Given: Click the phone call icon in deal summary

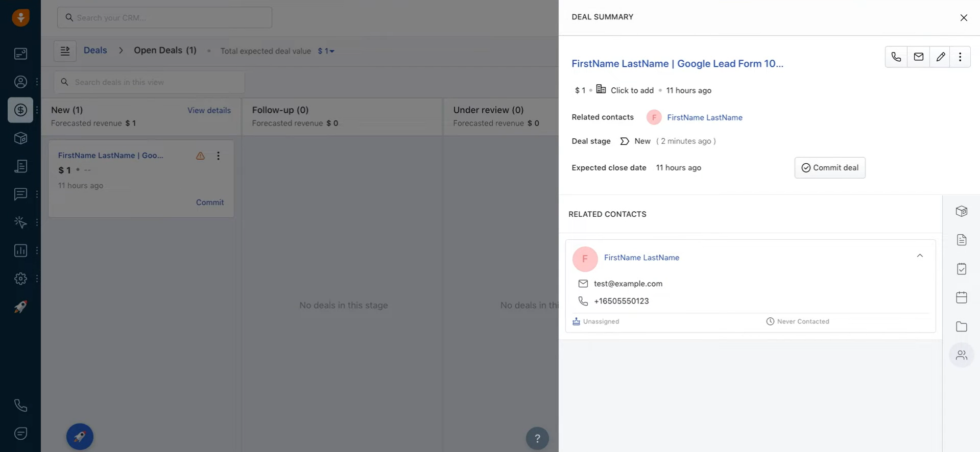Looking at the screenshot, I should [x=896, y=57].
